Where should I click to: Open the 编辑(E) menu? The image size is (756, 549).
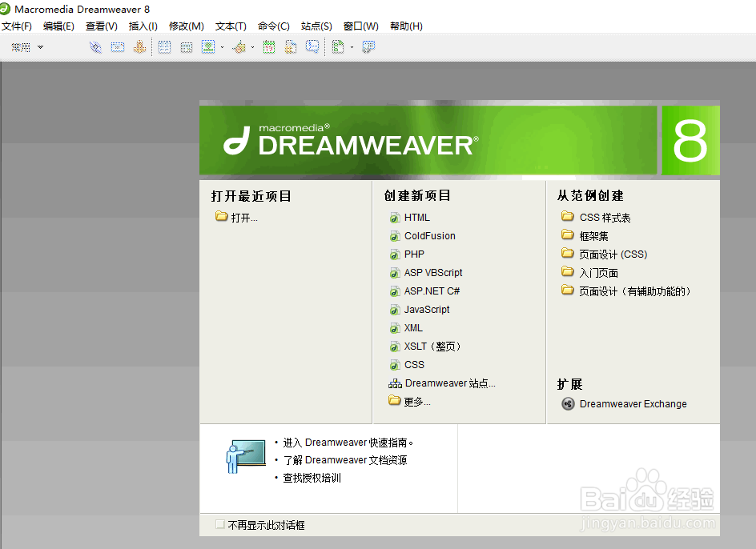58,26
